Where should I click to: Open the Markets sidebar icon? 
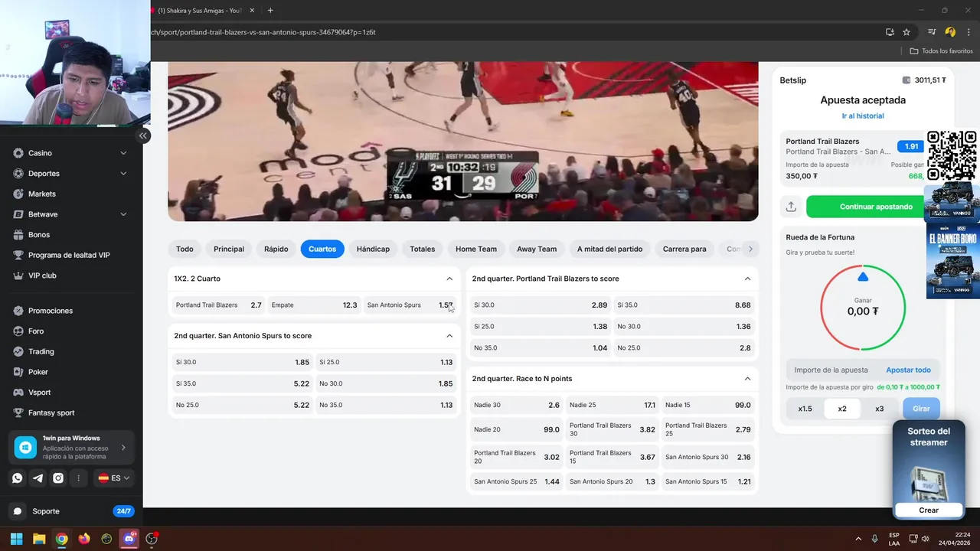[x=18, y=194]
